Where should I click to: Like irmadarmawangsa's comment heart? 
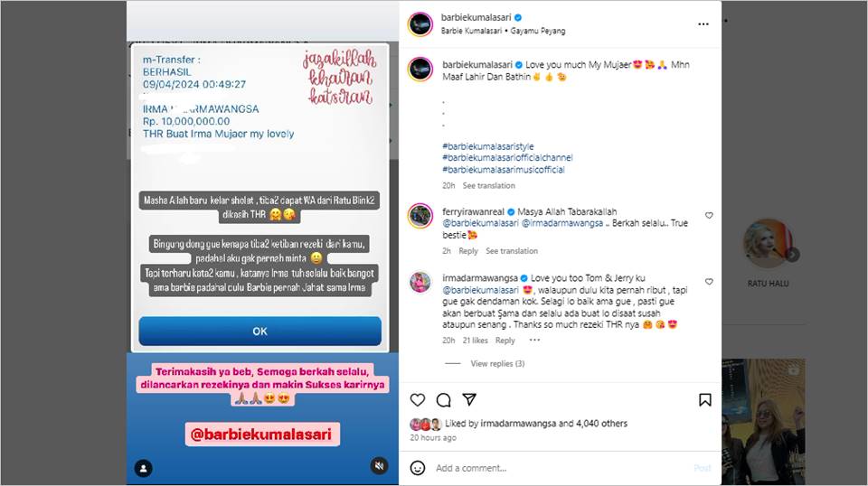tap(709, 282)
